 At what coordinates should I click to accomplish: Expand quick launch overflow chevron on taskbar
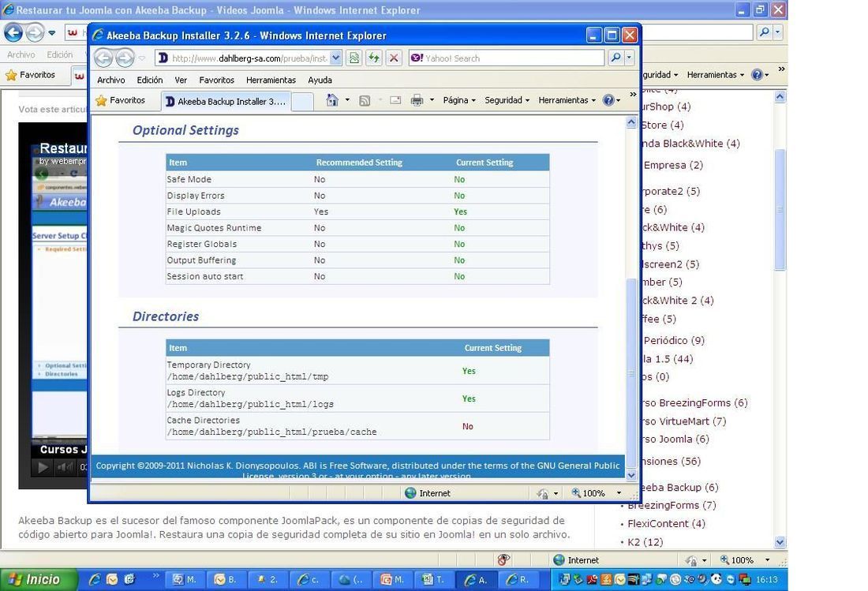pos(155,575)
